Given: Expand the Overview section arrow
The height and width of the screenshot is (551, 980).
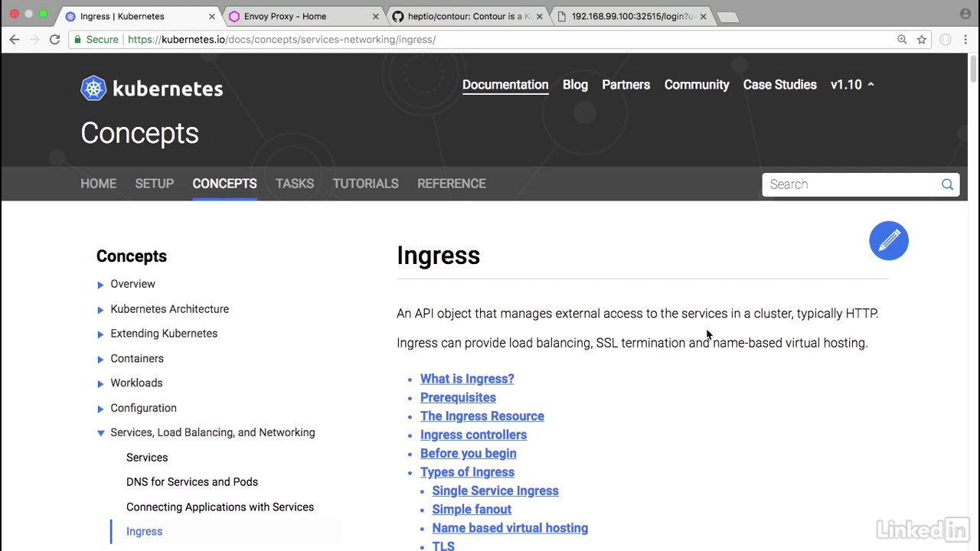Looking at the screenshot, I should [100, 285].
